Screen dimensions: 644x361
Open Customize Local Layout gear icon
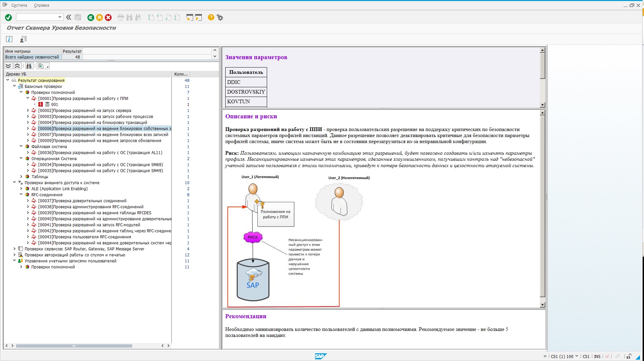(x=220, y=17)
